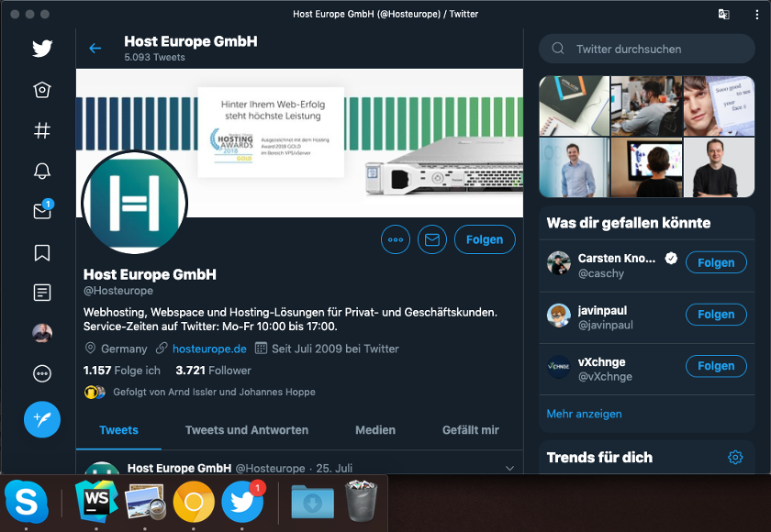Open Carsten Knobloch avatar in suggestions
This screenshot has width=771, height=532.
tap(559, 263)
